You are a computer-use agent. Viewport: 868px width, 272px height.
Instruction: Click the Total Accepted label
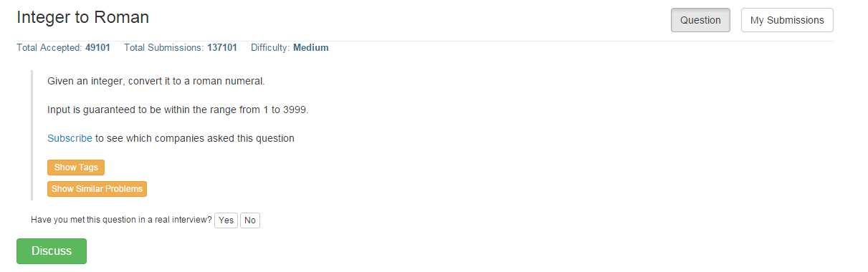[x=49, y=48]
